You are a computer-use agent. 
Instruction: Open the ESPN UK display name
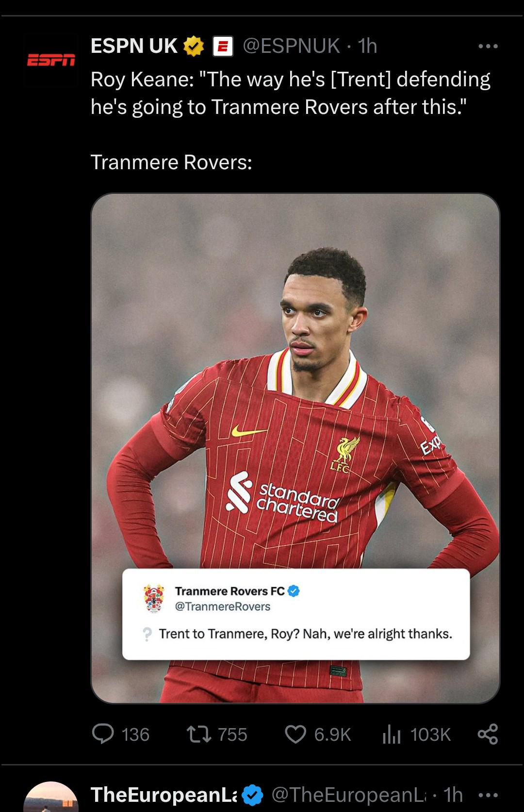pyautogui.click(x=134, y=46)
